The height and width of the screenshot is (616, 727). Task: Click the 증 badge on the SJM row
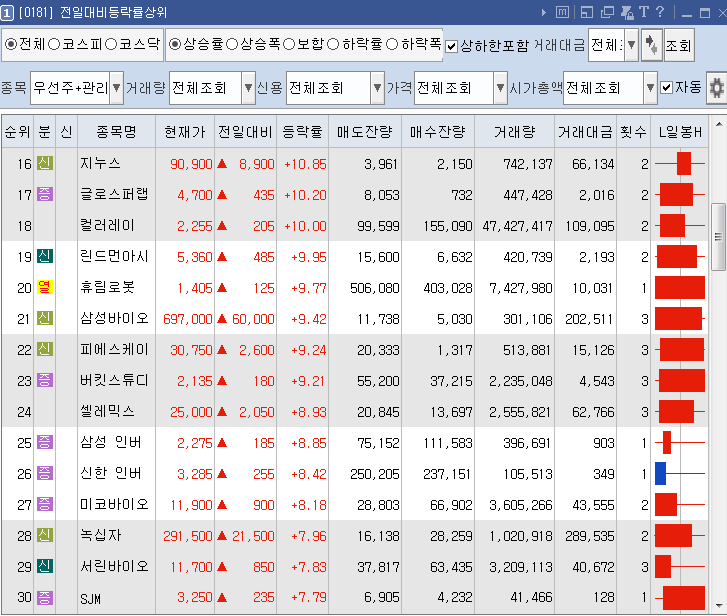pos(45,597)
